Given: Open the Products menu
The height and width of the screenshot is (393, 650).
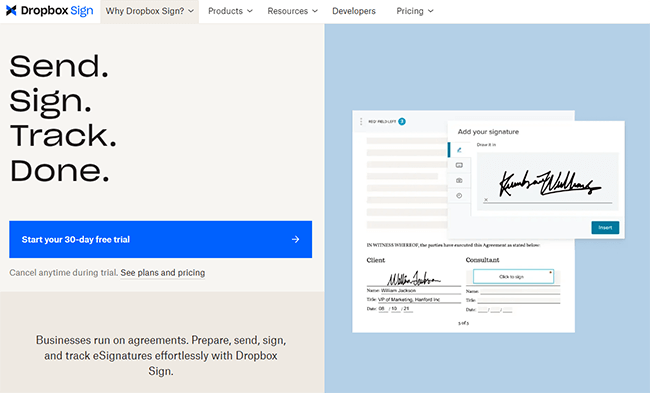Looking at the screenshot, I should pyautogui.click(x=230, y=11).
